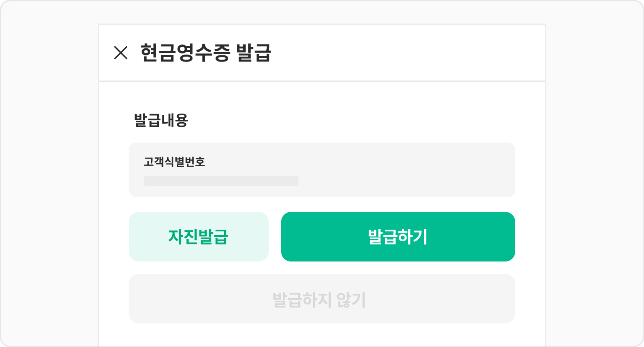Click the 고객식별번호 label
The image size is (644, 347).
[x=174, y=162]
